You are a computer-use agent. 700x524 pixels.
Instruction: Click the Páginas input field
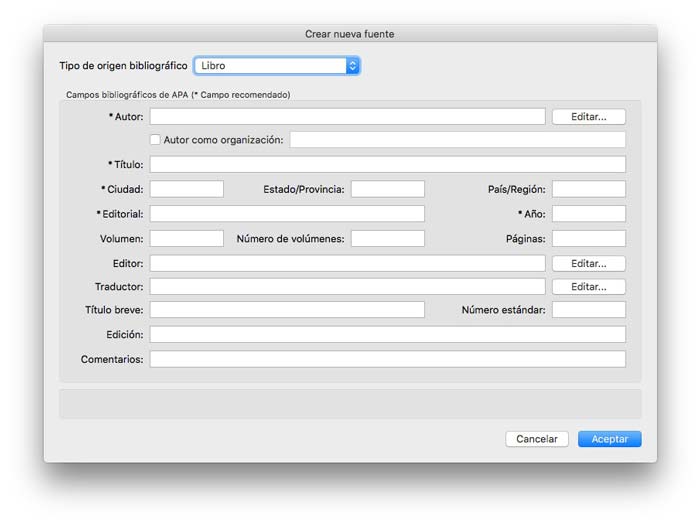click(588, 239)
